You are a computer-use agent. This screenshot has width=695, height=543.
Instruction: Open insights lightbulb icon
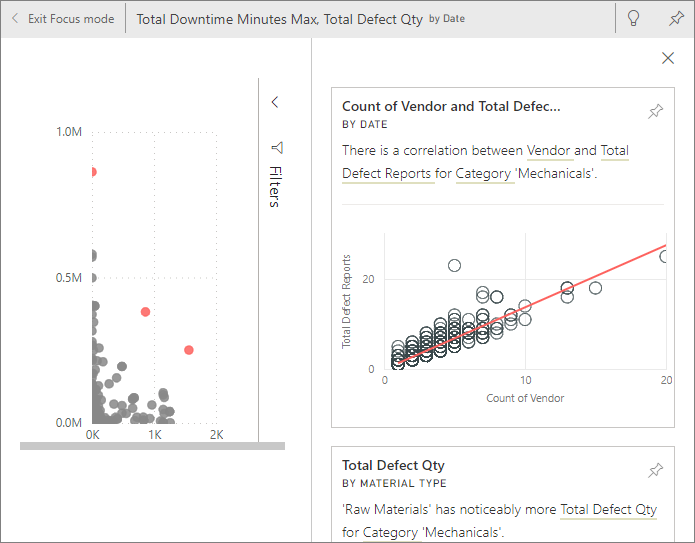(x=633, y=19)
